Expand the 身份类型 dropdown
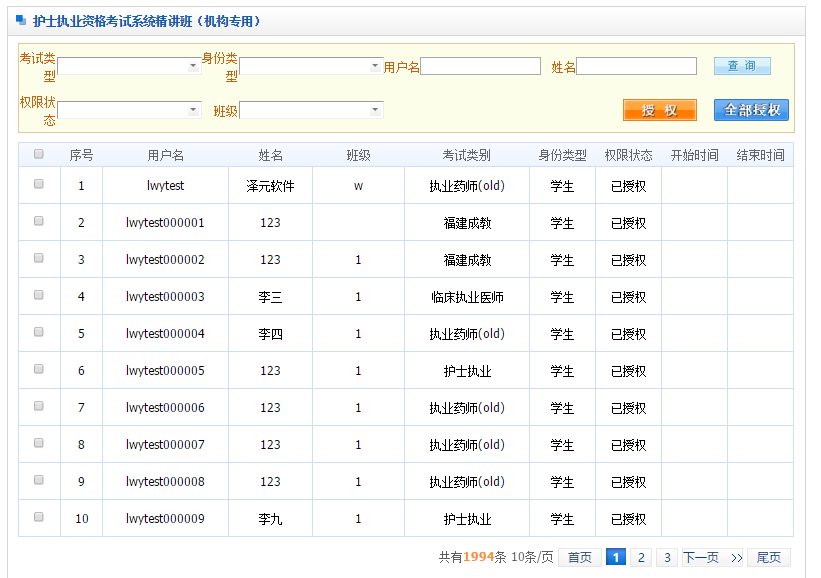This screenshot has width=821, height=578. click(x=311, y=66)
